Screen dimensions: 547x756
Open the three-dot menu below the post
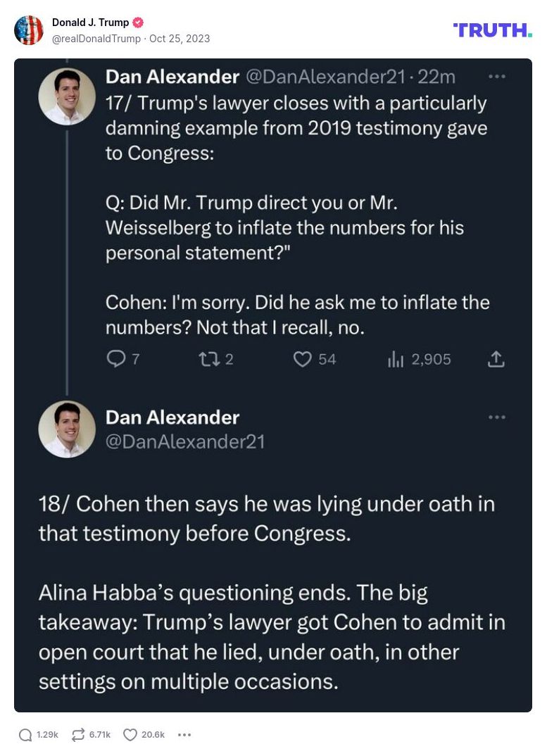[184, 735]
